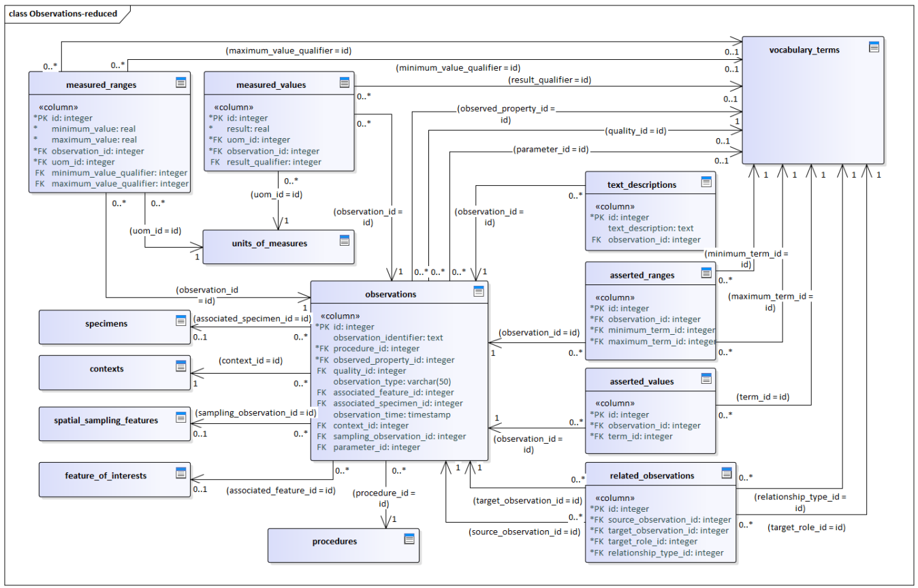Select the 'class Observations-reduced' diagram label
Viewport: 918px width, 588px height.
tap(63, 14)
